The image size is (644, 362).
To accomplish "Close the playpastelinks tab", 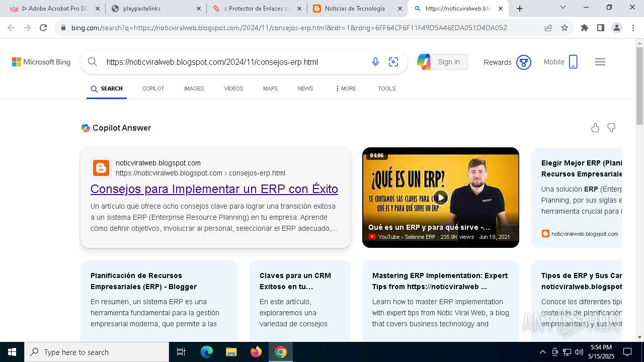I will point(199,9).
